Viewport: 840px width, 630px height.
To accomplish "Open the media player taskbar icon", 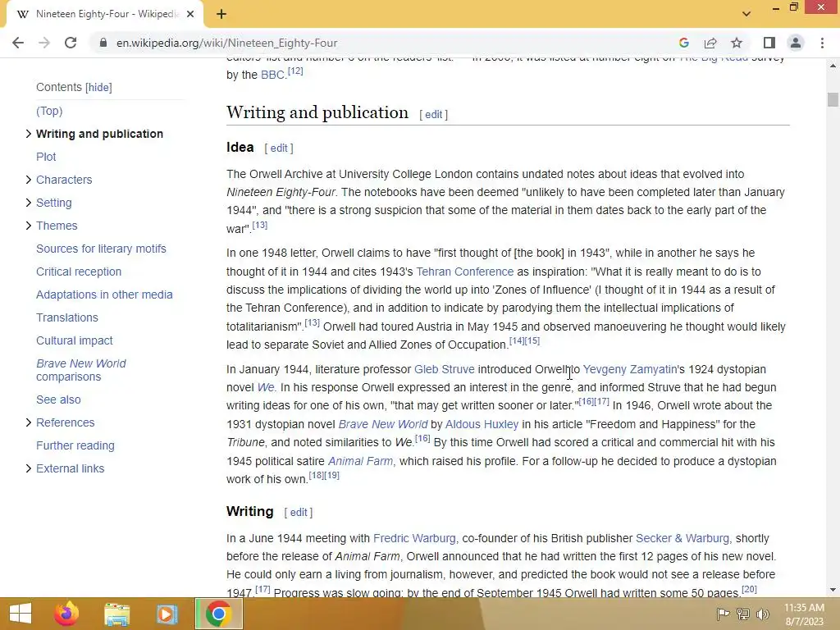I will point(167,614).
